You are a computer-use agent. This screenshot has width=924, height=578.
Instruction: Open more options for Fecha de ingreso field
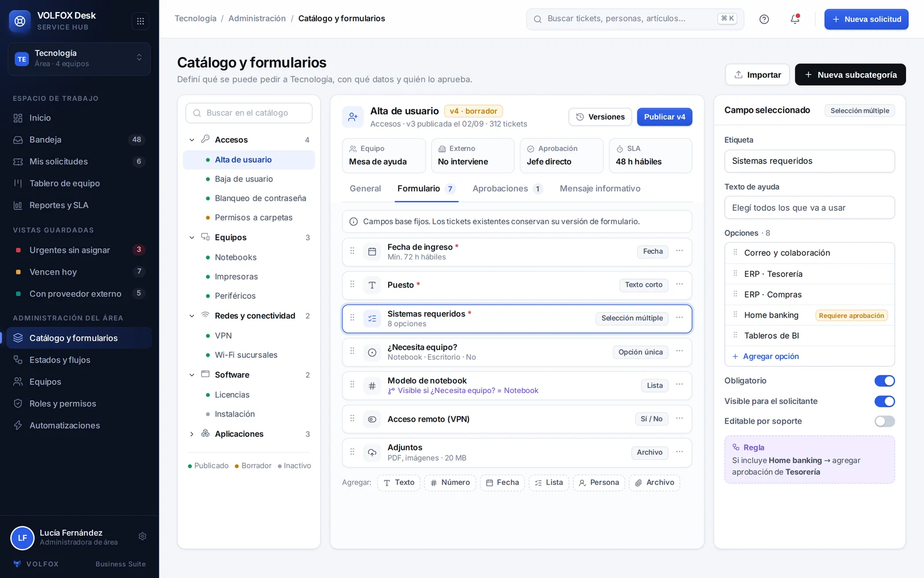[x=680, y=251]
